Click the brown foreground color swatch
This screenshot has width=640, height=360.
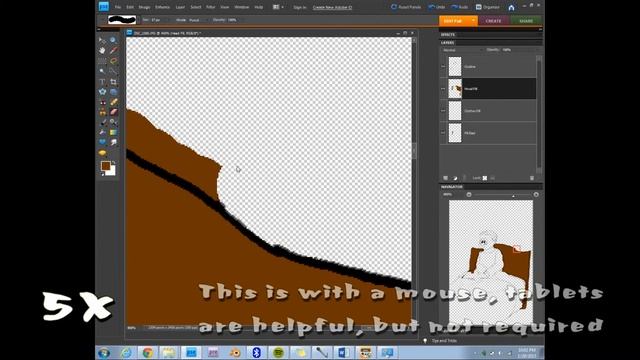(x=105, y=165)
